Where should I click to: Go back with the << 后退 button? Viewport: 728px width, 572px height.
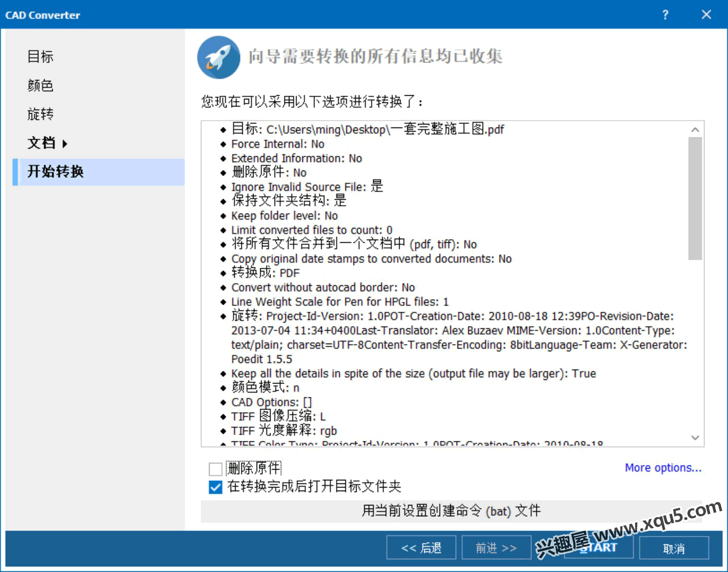421,548
